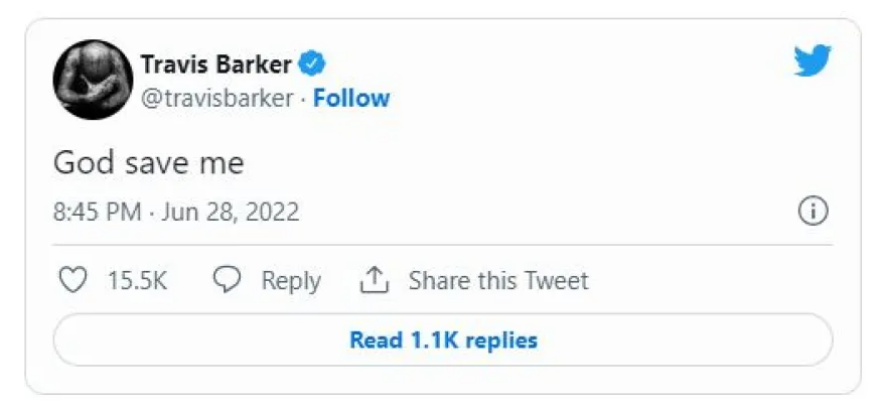Click the blue verified badge
Image resolution: width=880 pixels, height=408 pixels.
point(313,66)
